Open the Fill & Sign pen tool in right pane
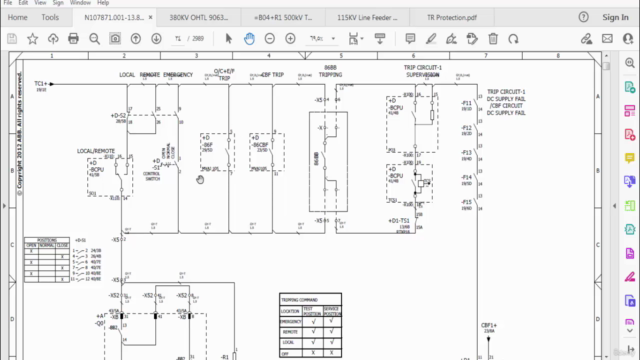640x360 pixels. 630,277
